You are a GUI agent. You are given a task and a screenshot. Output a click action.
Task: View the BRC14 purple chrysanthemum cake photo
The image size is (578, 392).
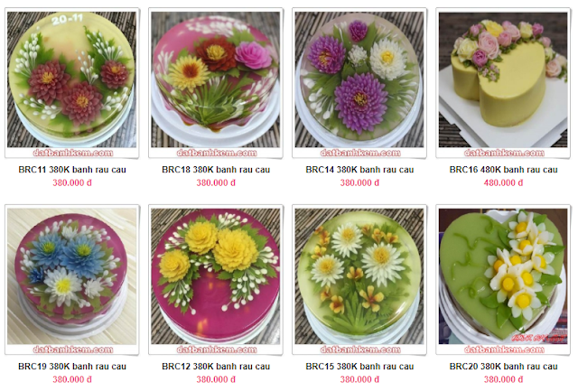(359, 83)
